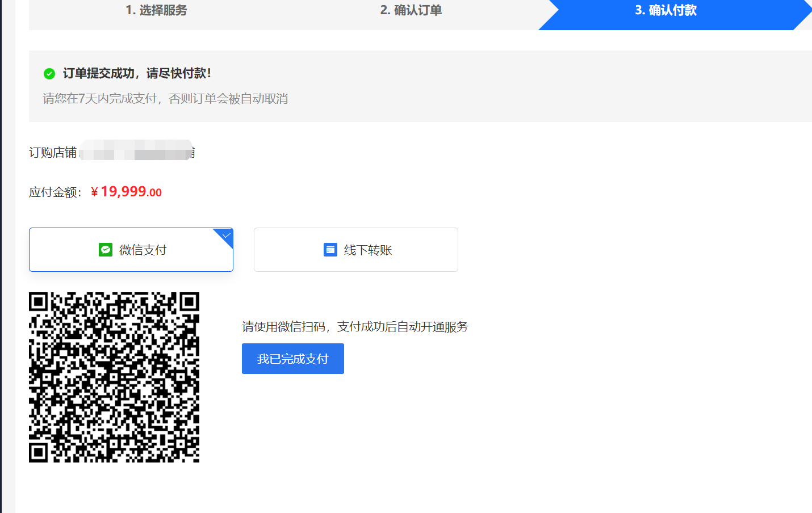Go to step 2. 确认订单
The image size is (812, 513).
click(411, 10)
